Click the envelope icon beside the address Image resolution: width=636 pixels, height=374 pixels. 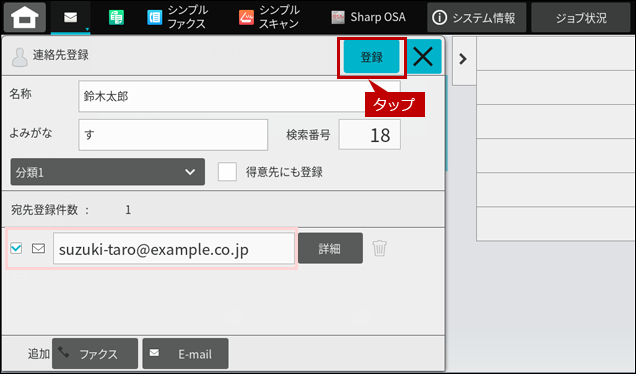(x=39, y=248)
